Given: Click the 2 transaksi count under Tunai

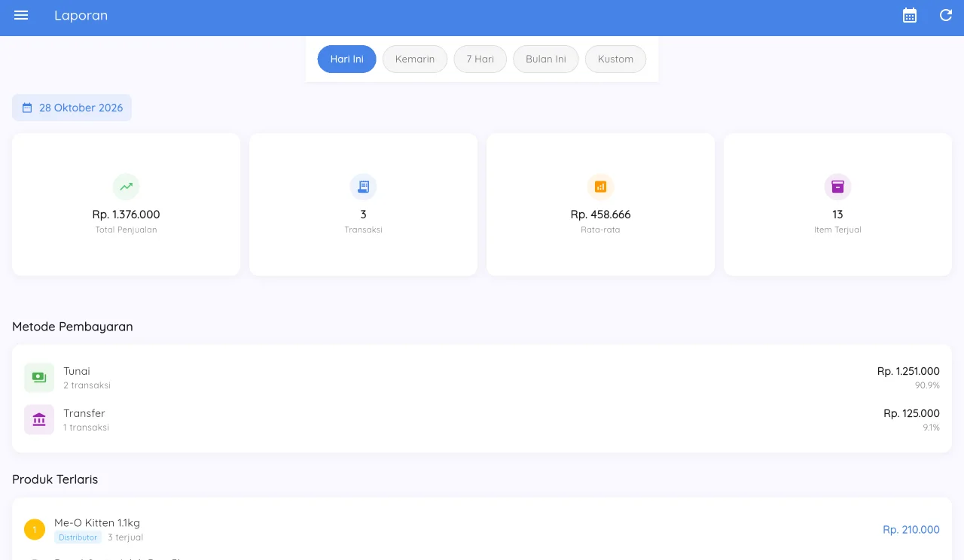Looking at the screenshot, I should pos(87,385).
